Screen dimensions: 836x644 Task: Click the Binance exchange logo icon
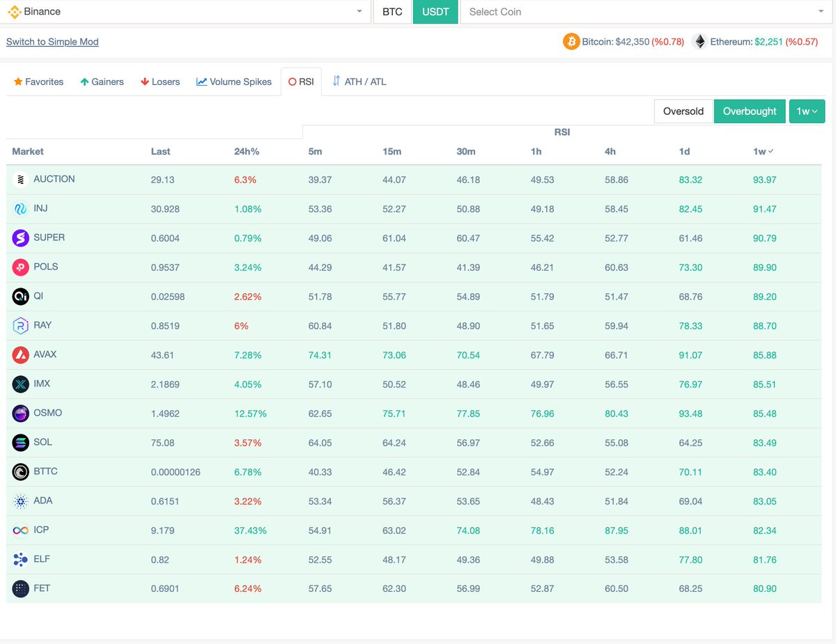point(13,12)
